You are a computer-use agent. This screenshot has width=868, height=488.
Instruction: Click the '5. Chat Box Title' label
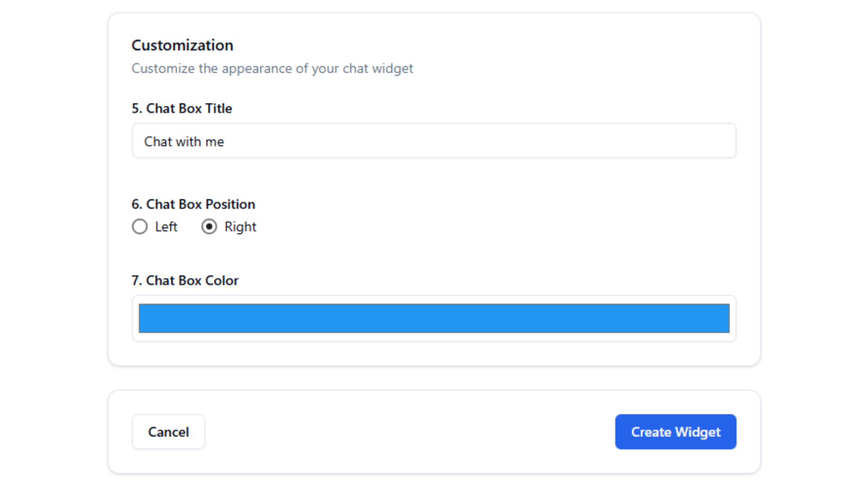[x=182, y=108]
